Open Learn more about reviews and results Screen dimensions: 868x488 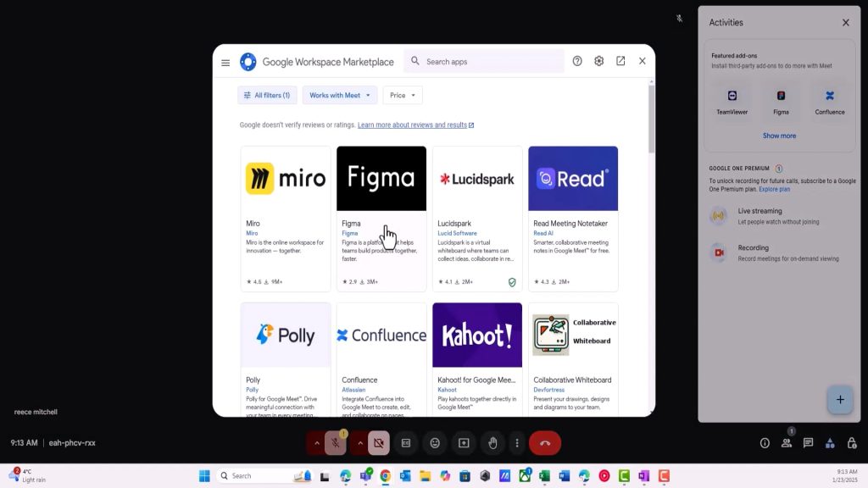pyautogui.click(x=415, y=125)
